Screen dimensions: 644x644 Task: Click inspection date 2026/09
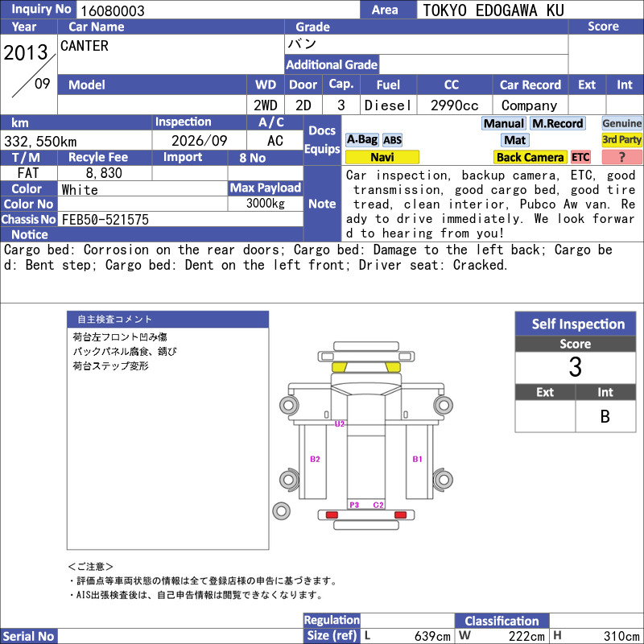[199, 141]
